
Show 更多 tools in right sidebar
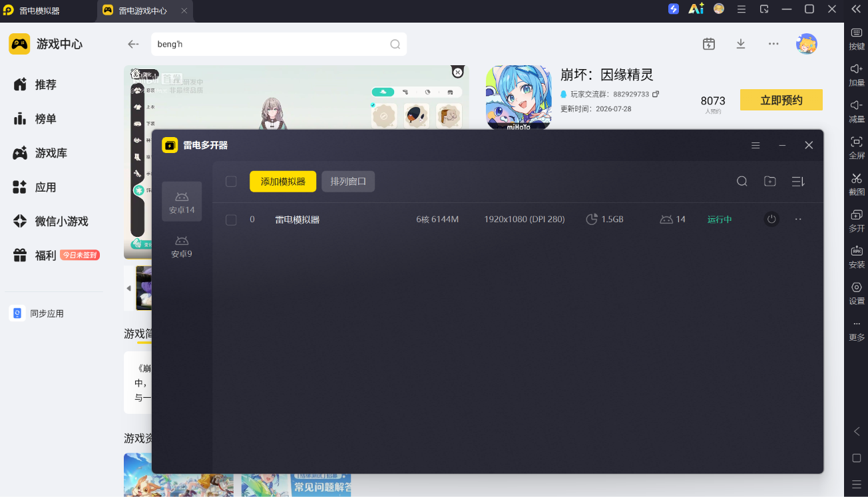coord(857,331)
